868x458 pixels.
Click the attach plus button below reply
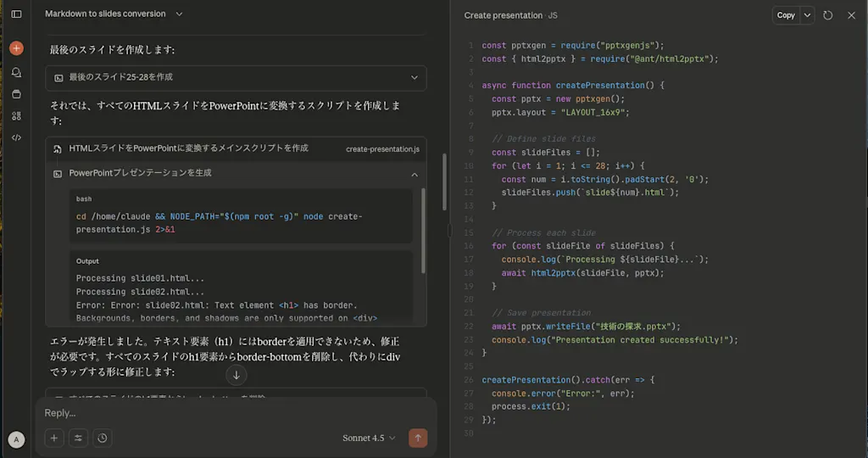tap(54, 438)
